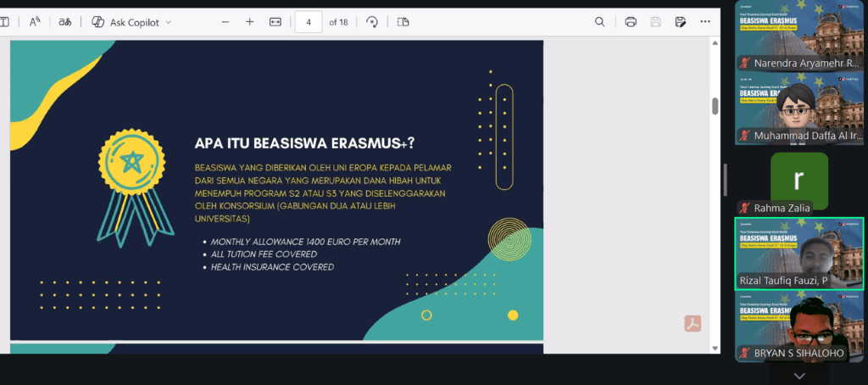Image resolution: width=868 pixels, height=385 pixels.
Task: Click the page number input field
Action: pos(308,22)
